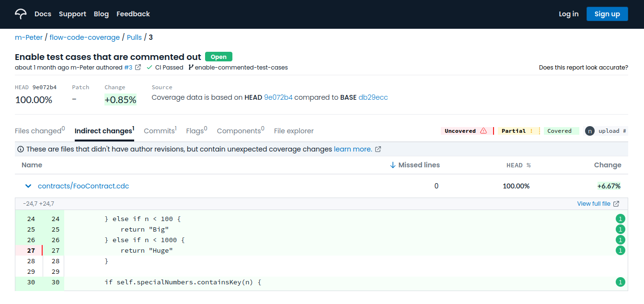Click the info icon in the indirect changes banner
Screen dimensions: 644x304
pos(20,149)
